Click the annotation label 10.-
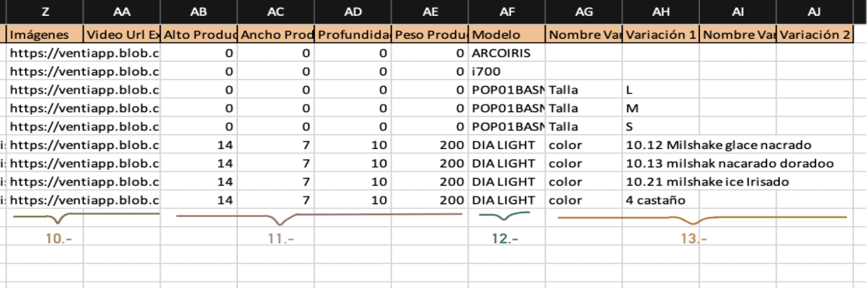Image resolution: width=868 pixels, height=288 pixels. 57,239
